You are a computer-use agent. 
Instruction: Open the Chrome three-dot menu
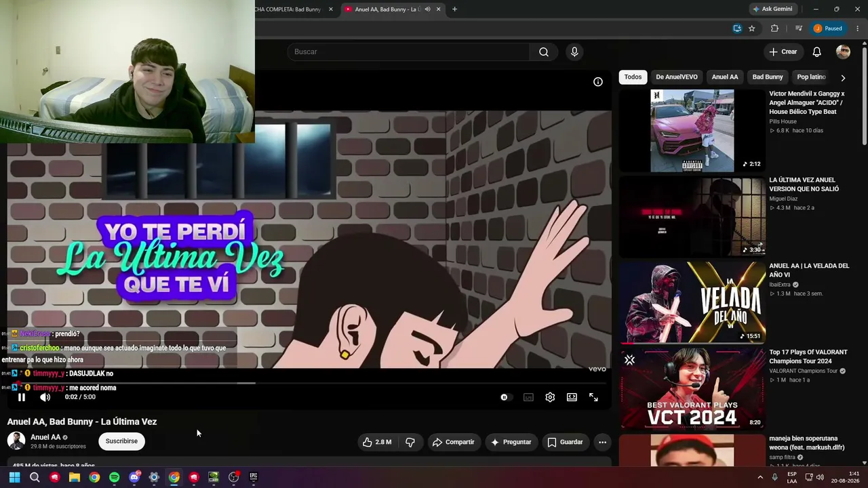click(x=858, y=28)
